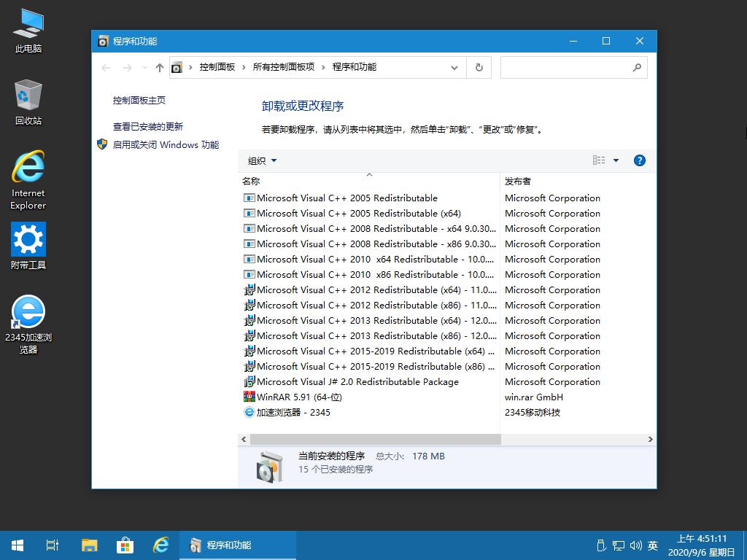Open Task View on the taskbar

point(53,545)
